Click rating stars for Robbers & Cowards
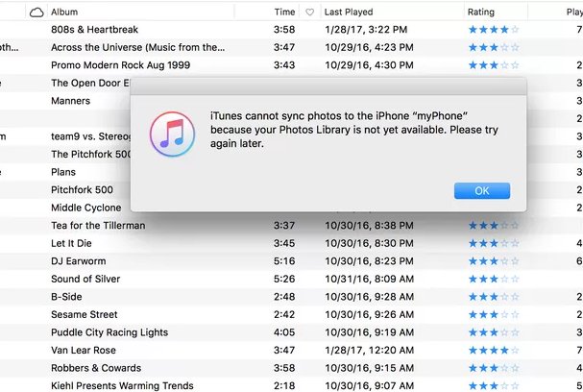The image size is (583, 392). tap(494, 368)
